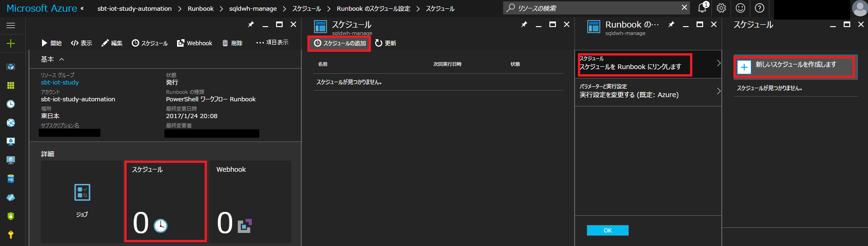Sort by the 状態 column header
Viewport: 868px width, 246px height.
(x=515, y=64)
